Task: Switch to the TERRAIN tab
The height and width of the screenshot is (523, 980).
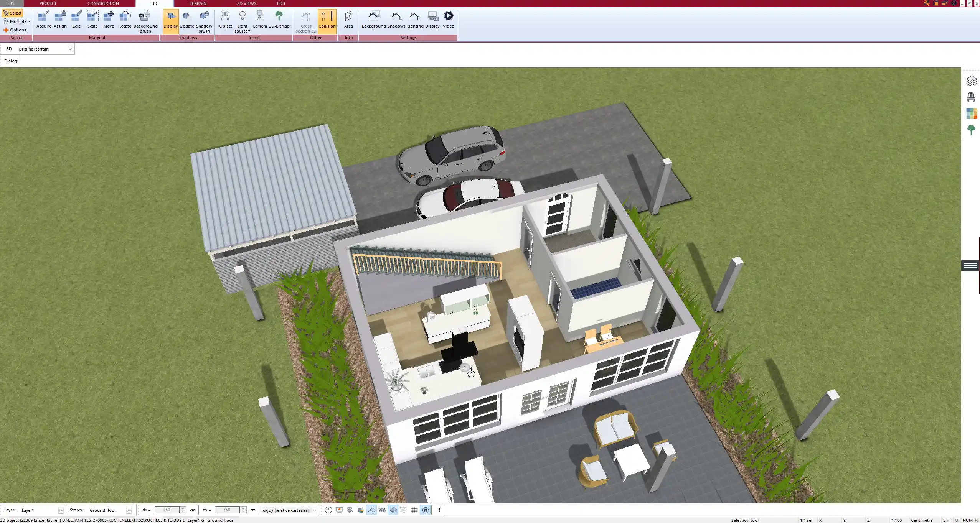Action: click(x=198, y=3)
